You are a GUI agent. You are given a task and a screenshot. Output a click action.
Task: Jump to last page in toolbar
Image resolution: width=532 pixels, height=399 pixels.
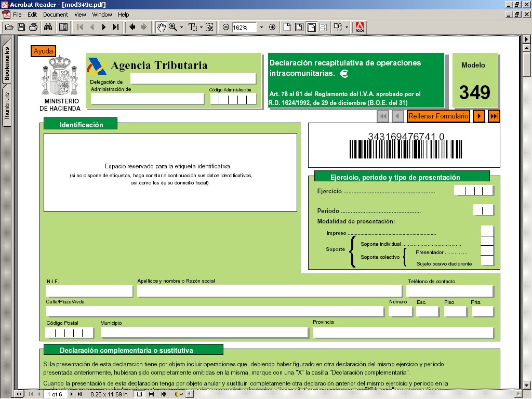click(x=116, y=27)
